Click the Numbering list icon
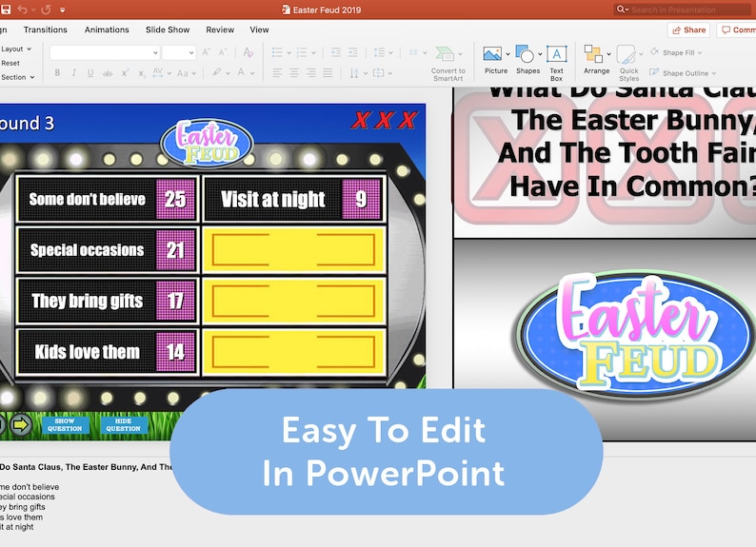This screenshot has height=547, width=756. click(302, 52)
